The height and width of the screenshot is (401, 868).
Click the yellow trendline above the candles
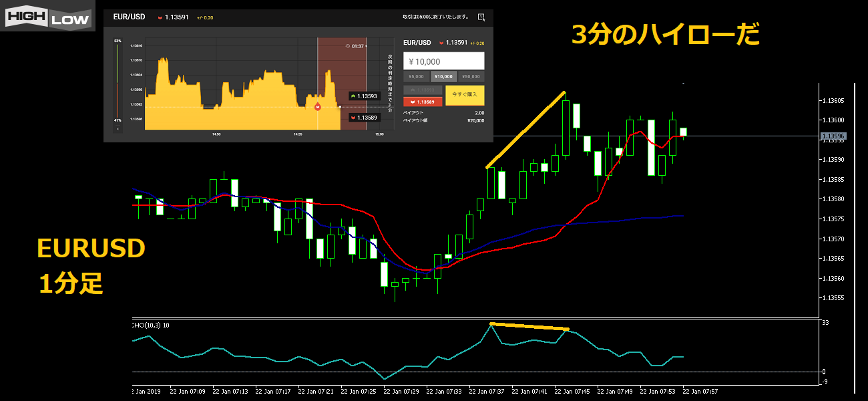click(526, 129)
